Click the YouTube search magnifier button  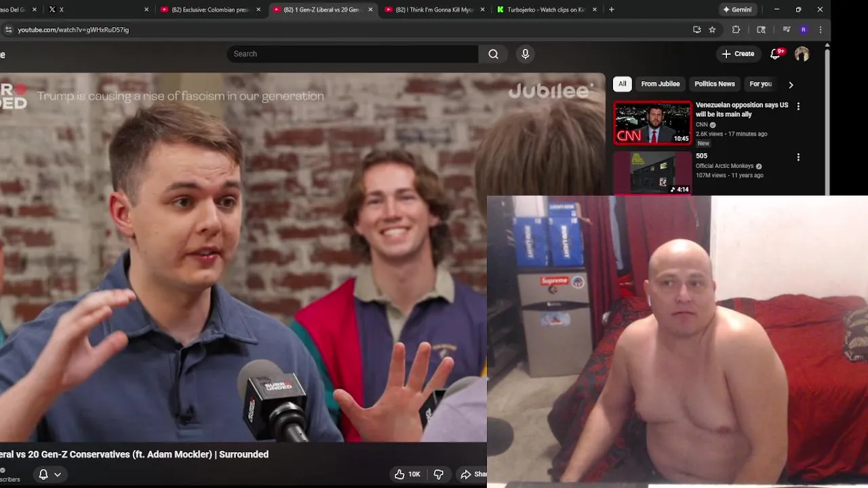click(x=494, y=54)
